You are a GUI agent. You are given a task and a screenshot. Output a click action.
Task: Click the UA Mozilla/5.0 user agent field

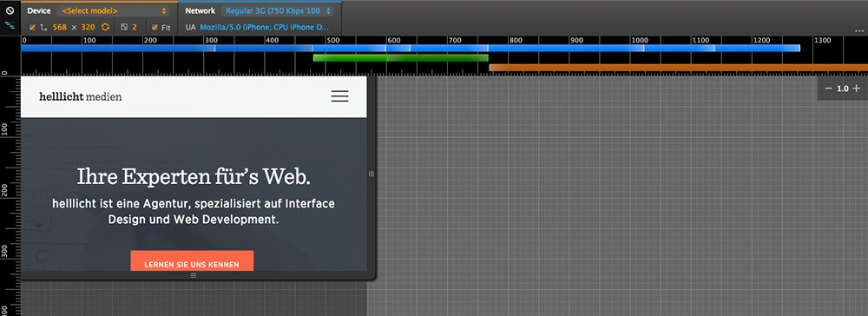coord(265,27)
